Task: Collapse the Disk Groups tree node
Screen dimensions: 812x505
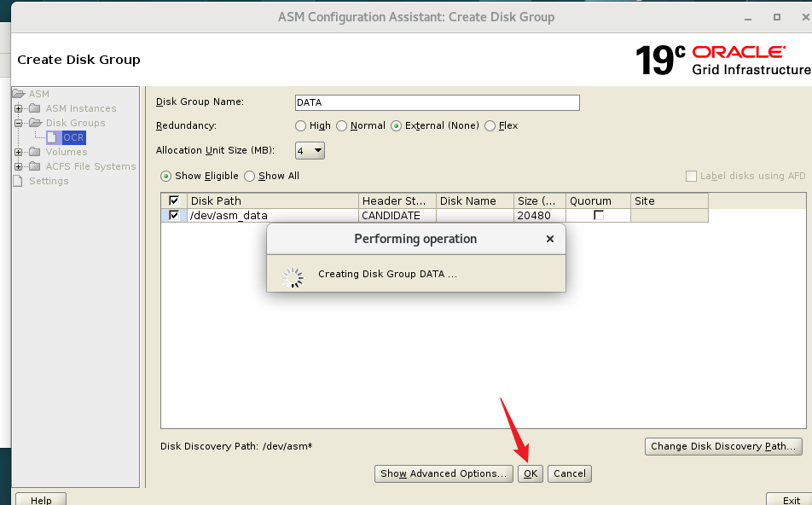Action: coord(19,123)
